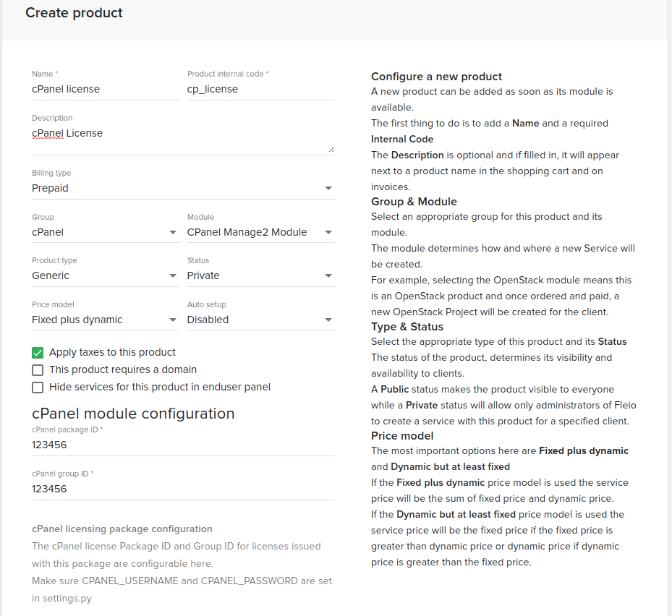Click the Module dropdown caret icon
Viewport: 672px width, 616px height.
tap(329, 232)
